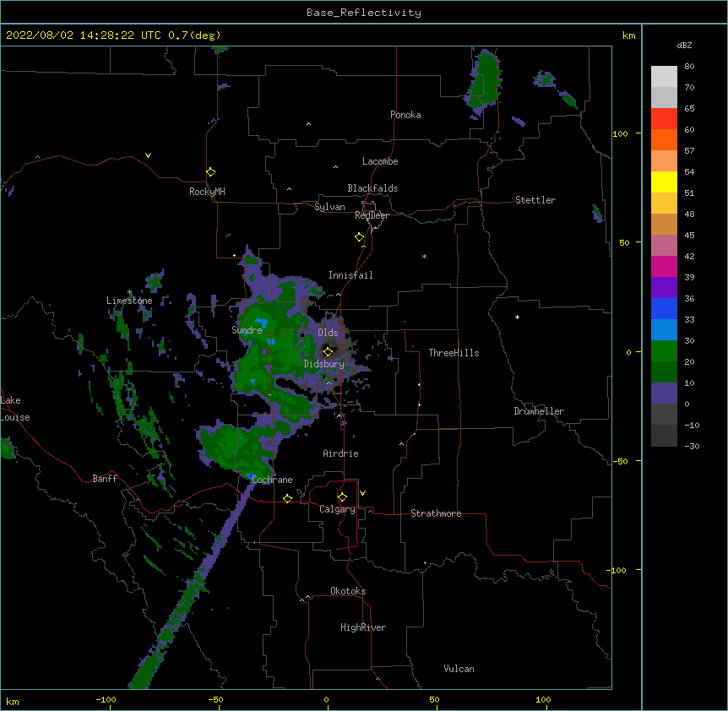Click the white asterisk marker east of Innisfail
The width and height of the screenshot is (728, 711).
[x=424, y=256]
